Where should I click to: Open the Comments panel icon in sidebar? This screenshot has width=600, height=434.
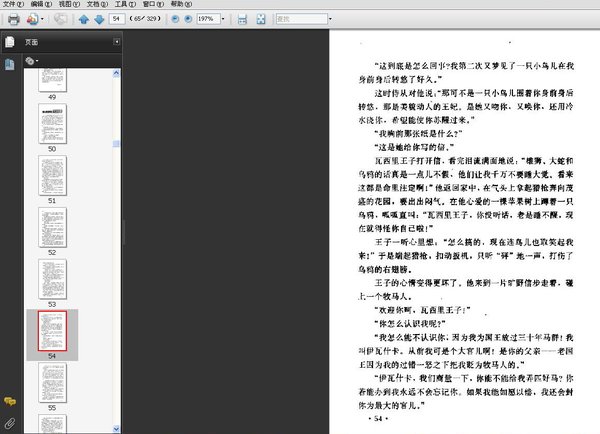tap(9, 400)
